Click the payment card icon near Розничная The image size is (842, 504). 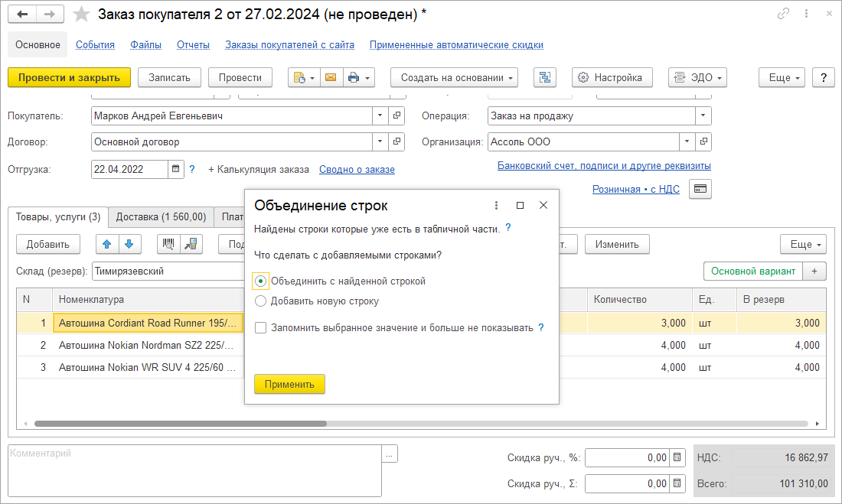point(700,189)
